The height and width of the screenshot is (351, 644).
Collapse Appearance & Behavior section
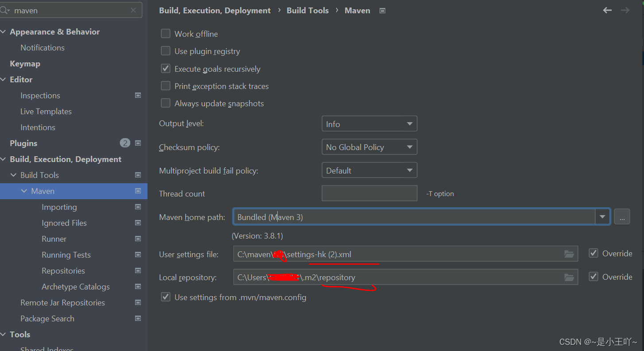click(x=4, y=32)
